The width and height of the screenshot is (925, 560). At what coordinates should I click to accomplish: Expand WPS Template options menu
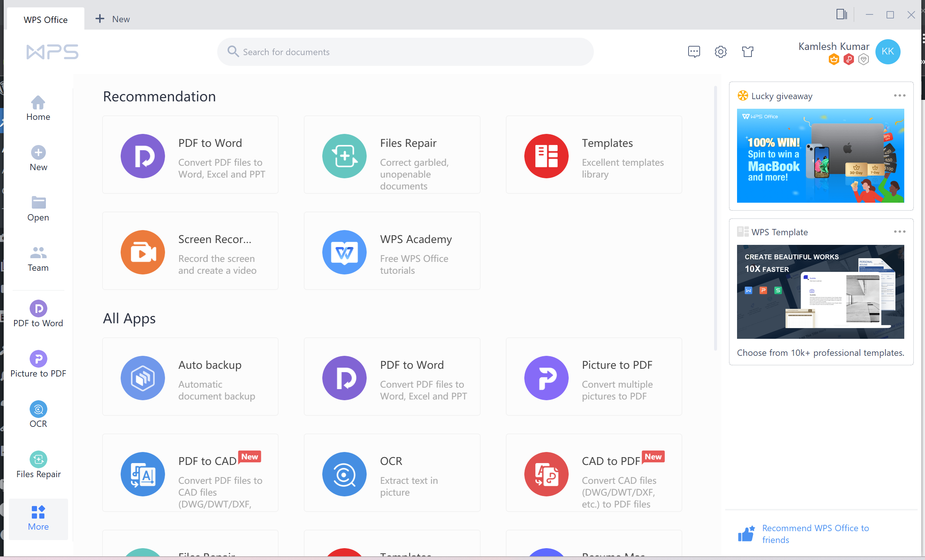[899, 232]
